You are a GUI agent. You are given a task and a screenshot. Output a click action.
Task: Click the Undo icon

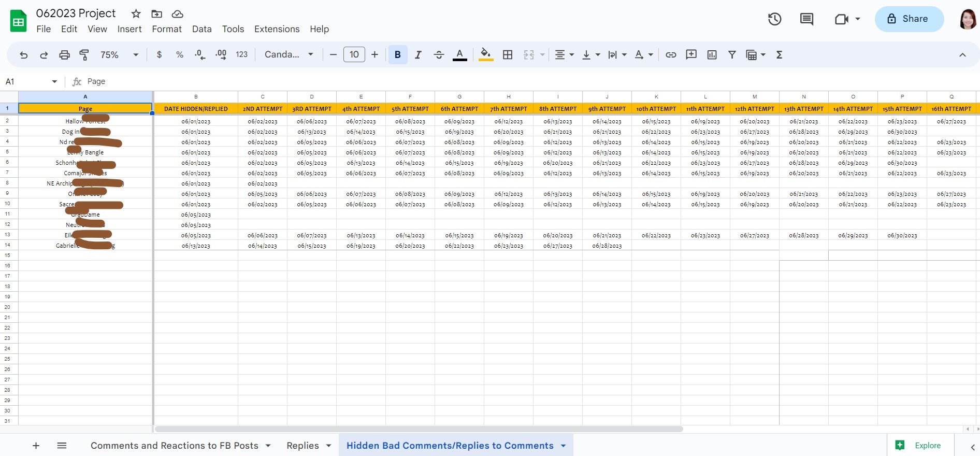23,55
